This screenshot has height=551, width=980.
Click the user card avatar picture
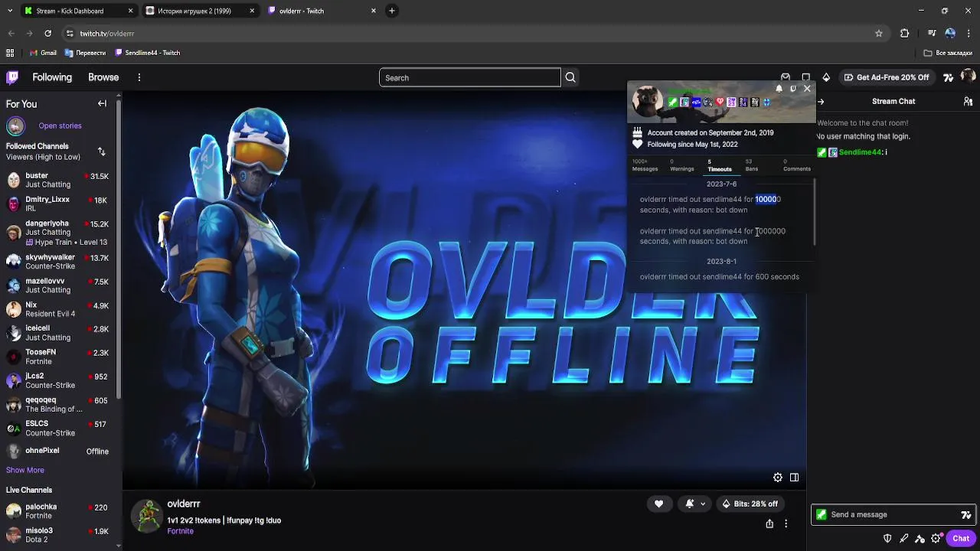click(x=647, y=101)
